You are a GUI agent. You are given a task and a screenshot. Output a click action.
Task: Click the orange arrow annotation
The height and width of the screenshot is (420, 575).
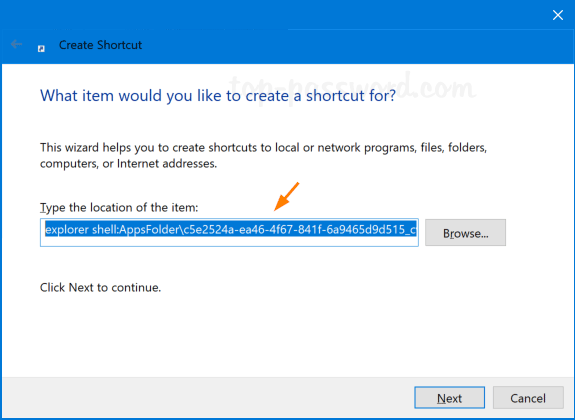[286, 196]
